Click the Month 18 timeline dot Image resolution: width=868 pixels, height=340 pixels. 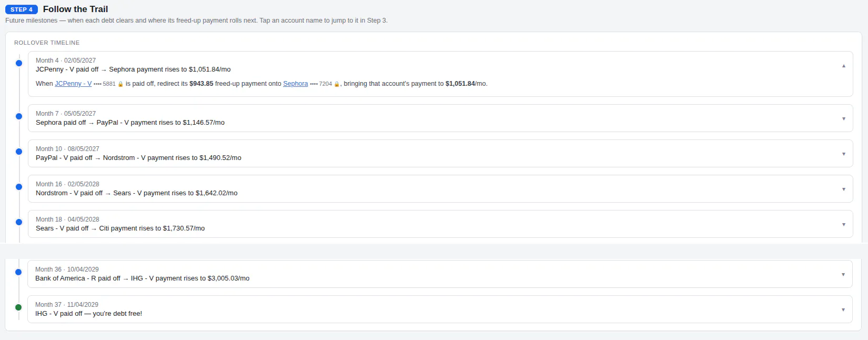pyautogui.click(x=19, y=222)
